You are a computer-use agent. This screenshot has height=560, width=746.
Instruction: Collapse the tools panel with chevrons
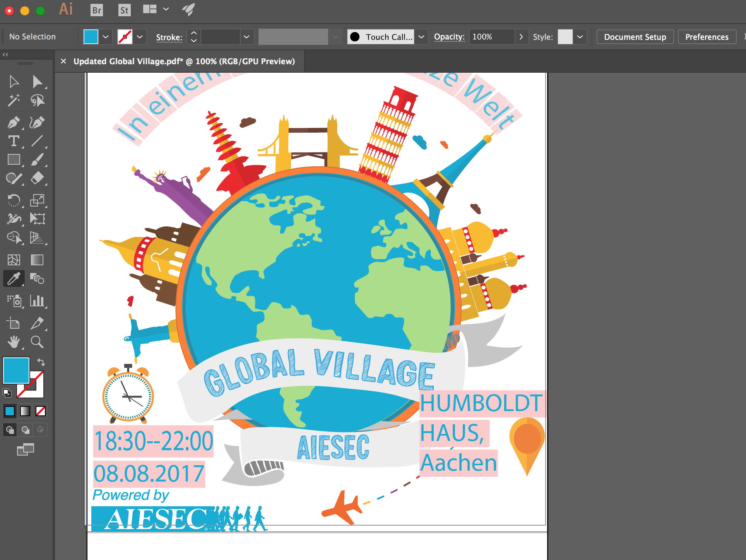(x=5, y=55)
